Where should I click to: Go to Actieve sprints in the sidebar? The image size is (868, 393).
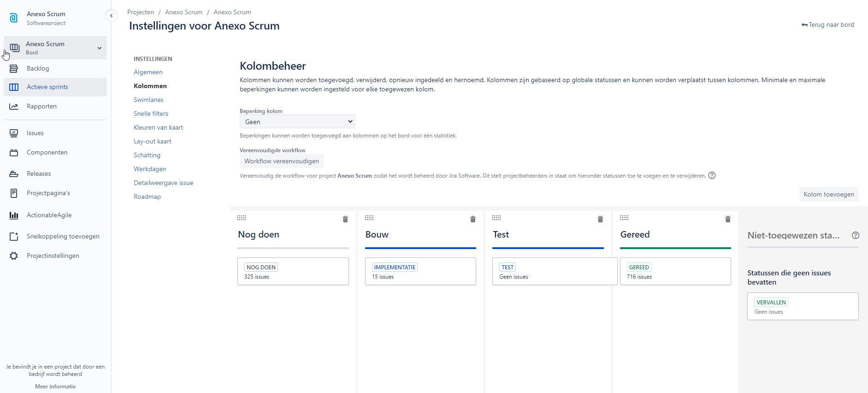coord(55,87)
